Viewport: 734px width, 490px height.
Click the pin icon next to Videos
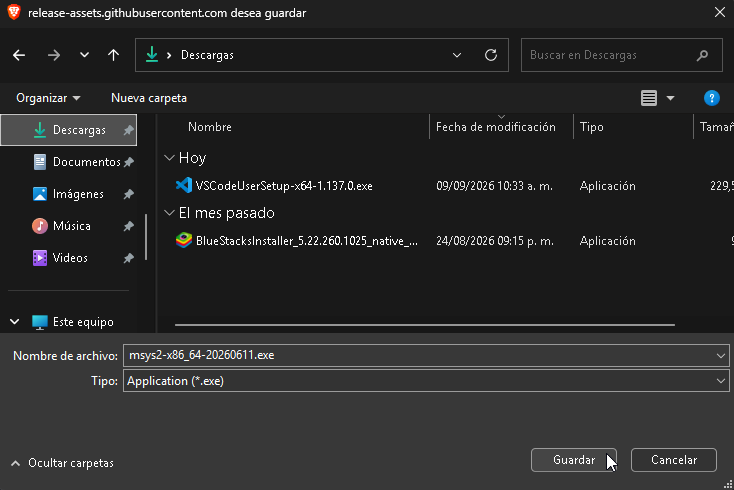(128, 258)
